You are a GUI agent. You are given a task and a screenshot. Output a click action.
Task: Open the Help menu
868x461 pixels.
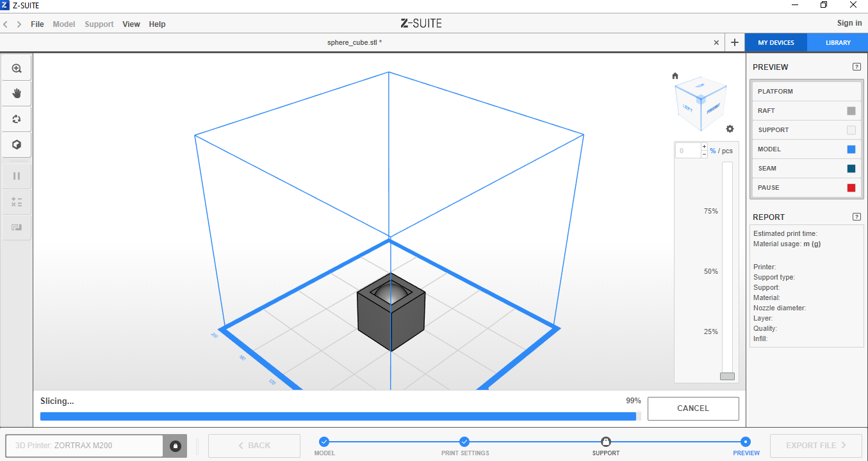tap(157, 24)
